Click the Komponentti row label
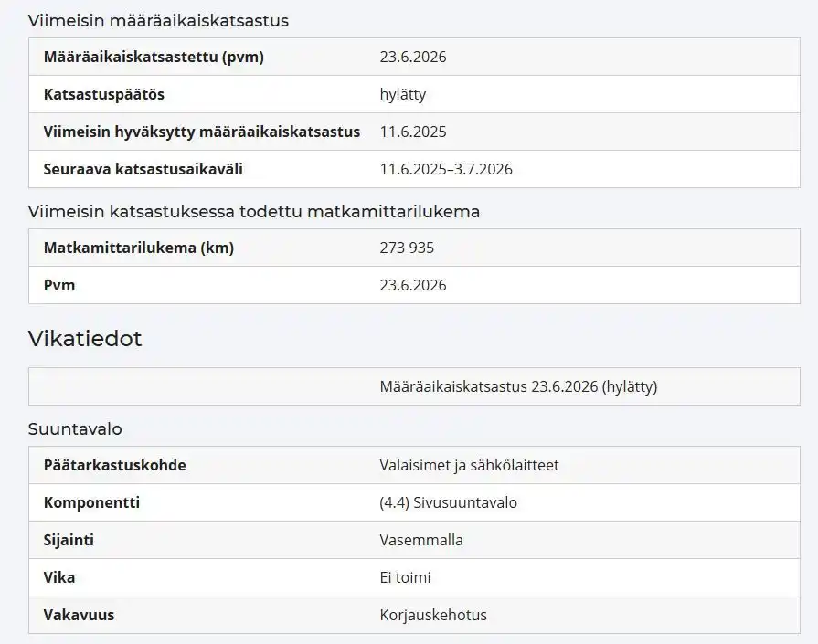 91,502
